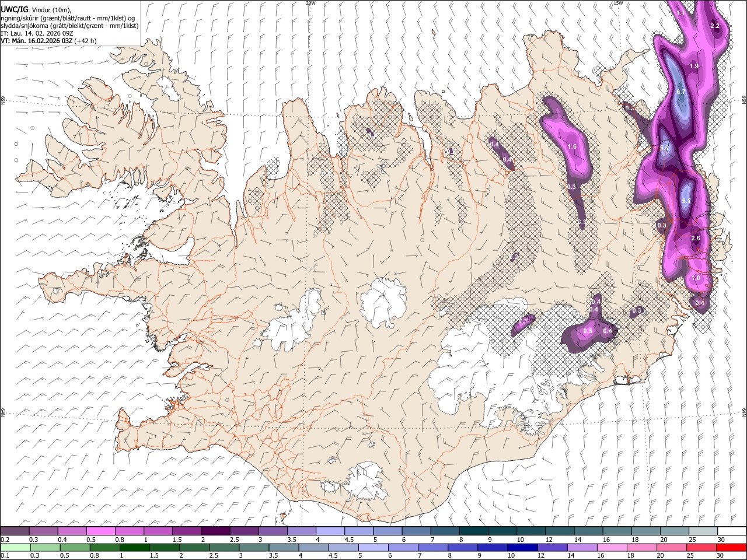This screenshot has width=747, height=560.
Task: Click the 1.1 value at the map top
Action: [680, 13]
